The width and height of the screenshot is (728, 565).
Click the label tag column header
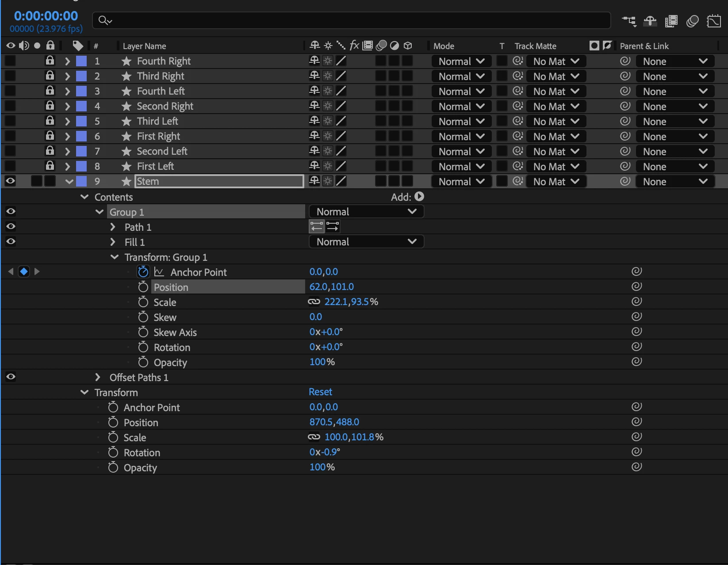click(x=78, y=46)
